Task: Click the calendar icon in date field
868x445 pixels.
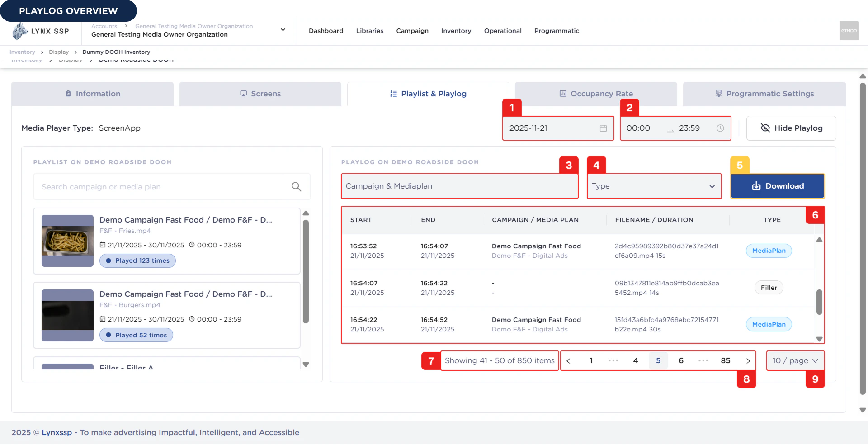Action: (603, 128)
